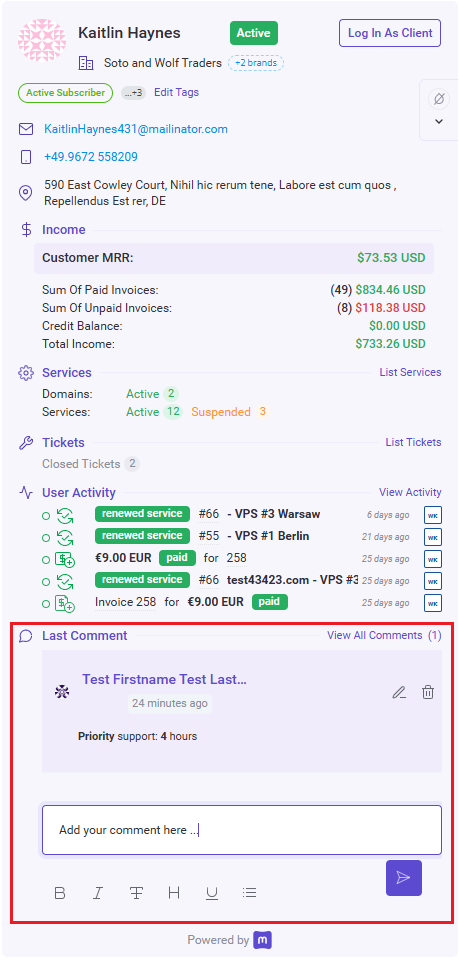This screenshot has width=459, height=960.
Task: Click paid invoices sum $834.46 USD
Action: (390, 290)
